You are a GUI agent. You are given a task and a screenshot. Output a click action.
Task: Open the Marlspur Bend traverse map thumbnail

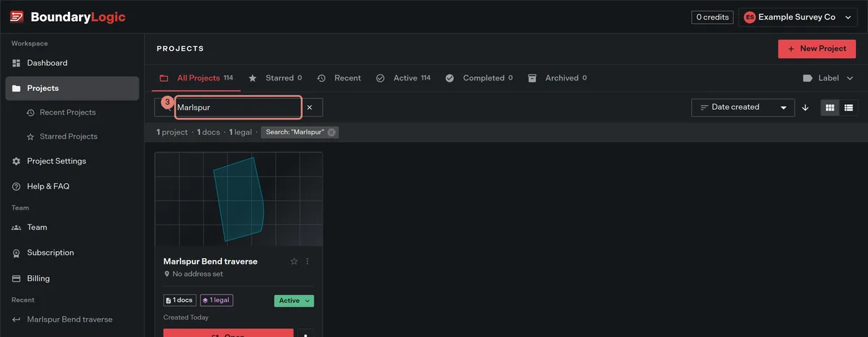239,199
